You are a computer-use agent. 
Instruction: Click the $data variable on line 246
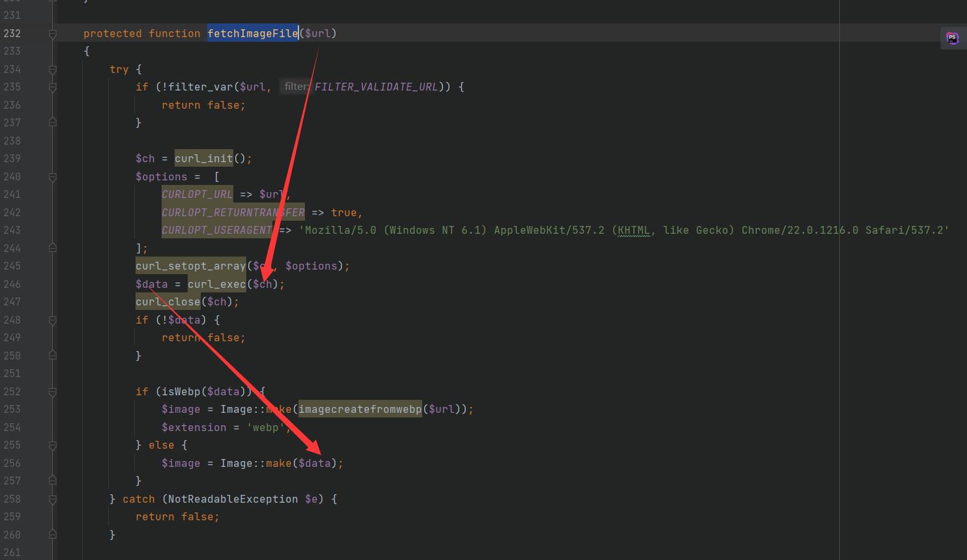pyautogui.click(x=152, y=284)
